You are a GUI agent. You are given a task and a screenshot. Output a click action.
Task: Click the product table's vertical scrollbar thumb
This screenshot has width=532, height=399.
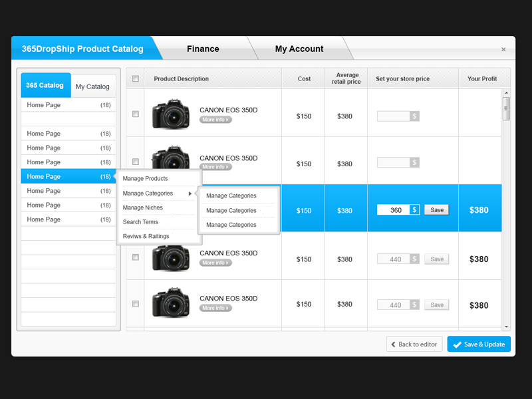point(506,108)
